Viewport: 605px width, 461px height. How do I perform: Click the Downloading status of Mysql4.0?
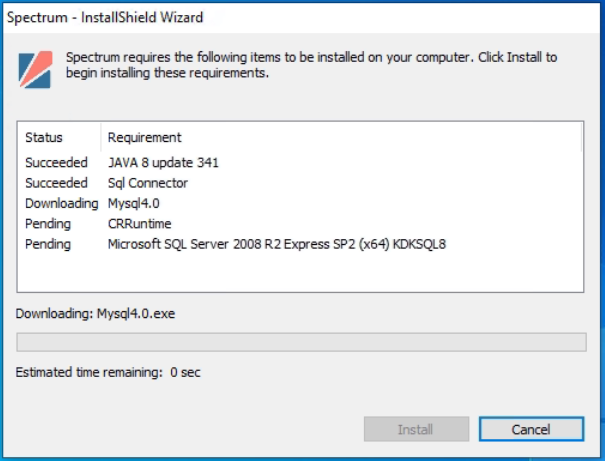(62, 203)
